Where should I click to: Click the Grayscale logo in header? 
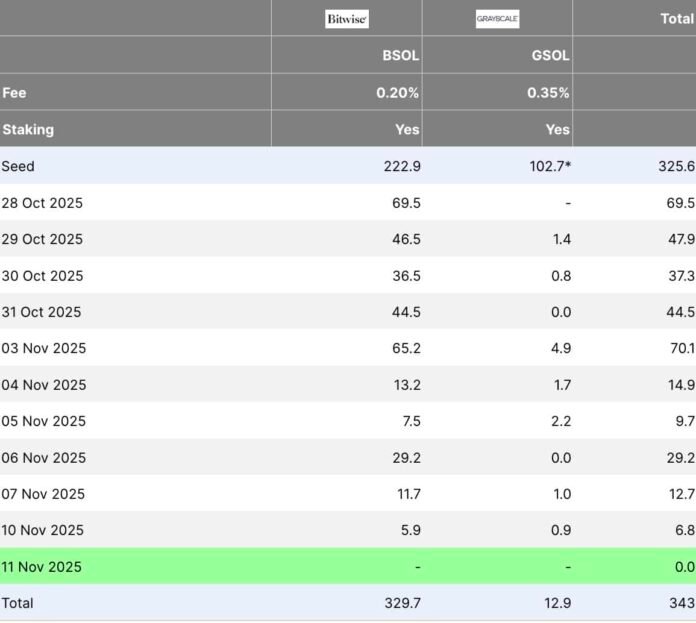497,19
